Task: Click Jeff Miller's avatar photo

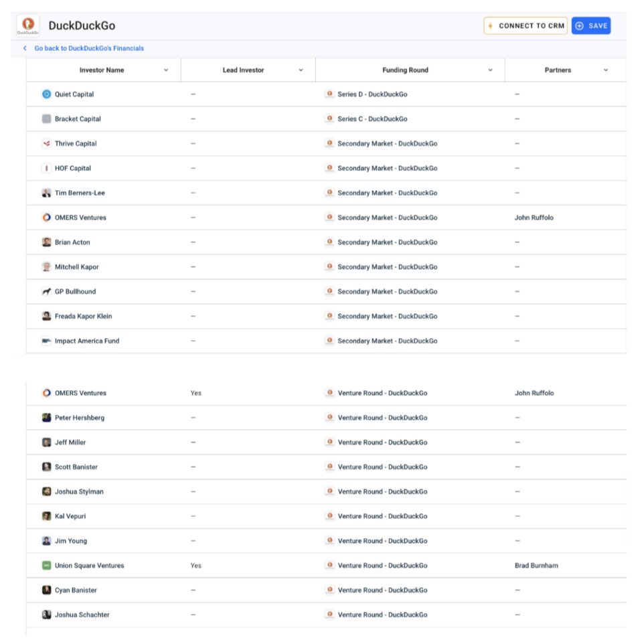Action: point(46,442)
